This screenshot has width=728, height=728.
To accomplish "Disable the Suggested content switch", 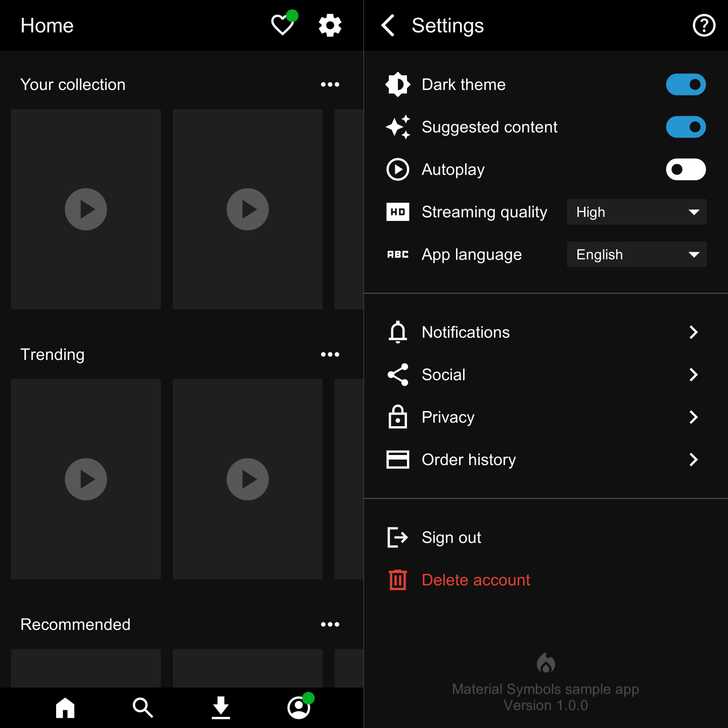I will point(686,127).
